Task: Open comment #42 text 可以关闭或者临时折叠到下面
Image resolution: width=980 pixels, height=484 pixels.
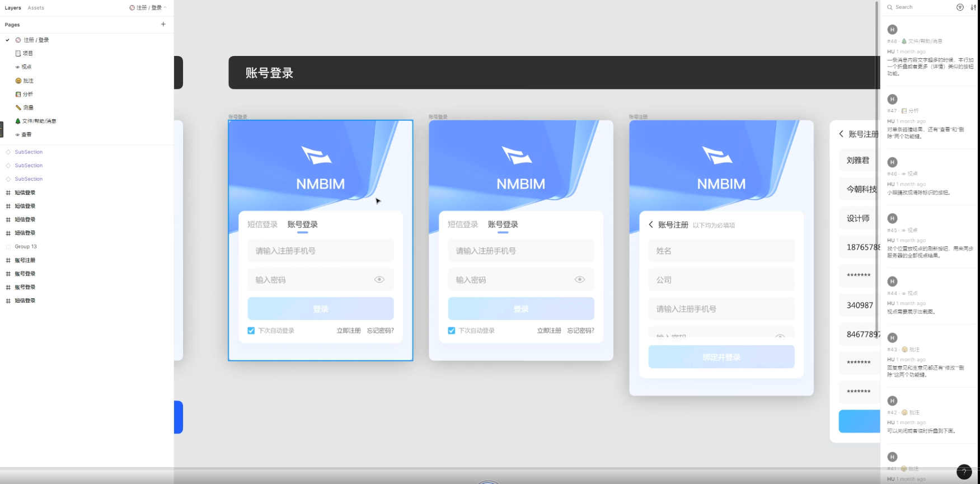Action: [x=921, y=431]
